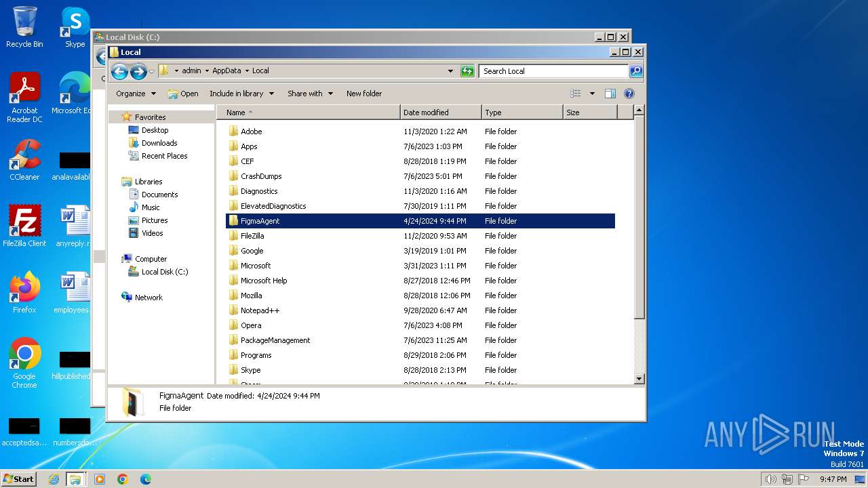The image size is (868, 488).
Task: Expand the Share with dropdown
Action: [311, 94]
